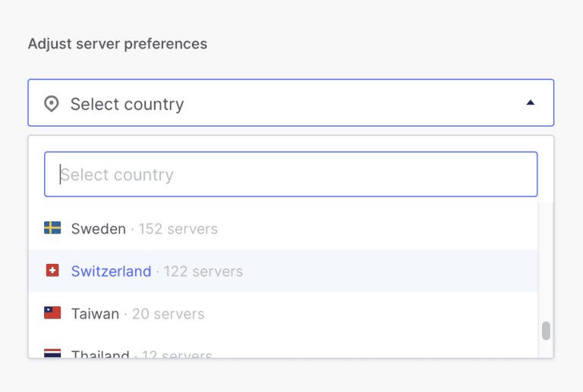Click the "152 servers" count text

[178, 228]
